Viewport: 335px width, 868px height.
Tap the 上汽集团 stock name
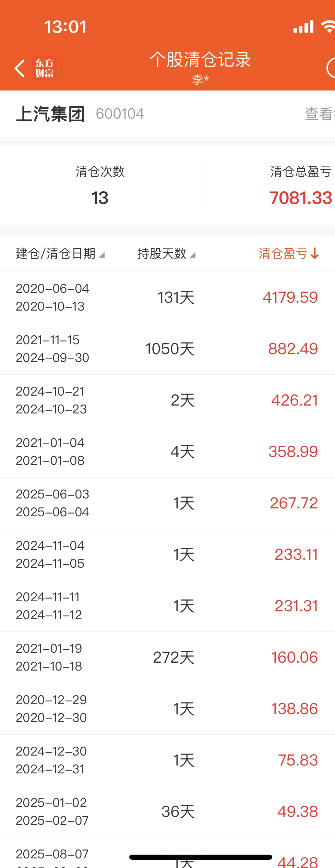coord(50,114)
